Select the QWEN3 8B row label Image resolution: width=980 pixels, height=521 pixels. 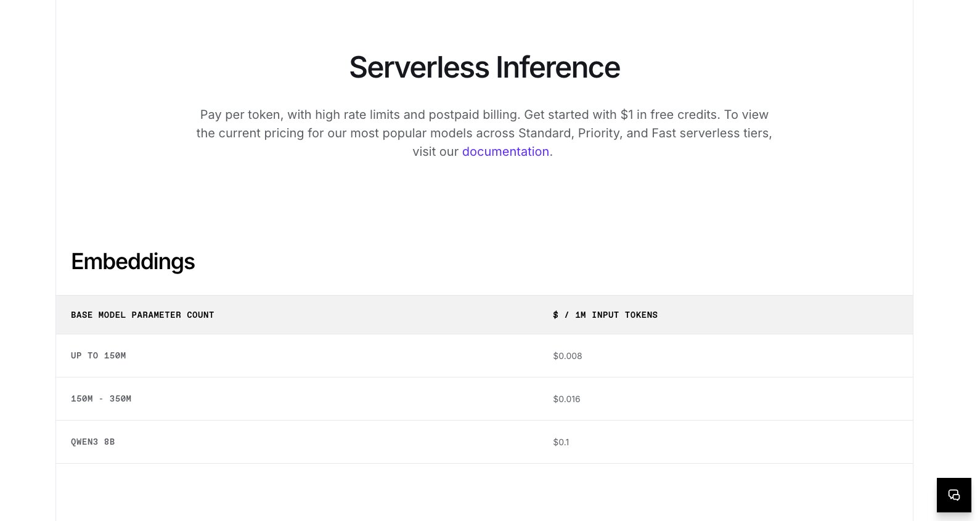tap(93, 442)
